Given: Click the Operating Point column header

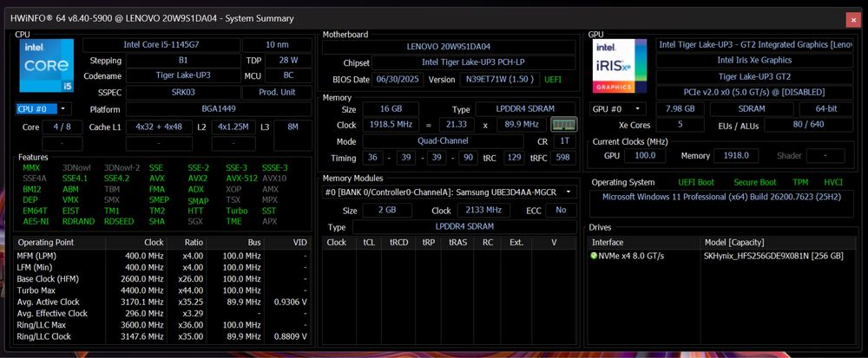Looking at the screenshot, I should coord(59,243).
